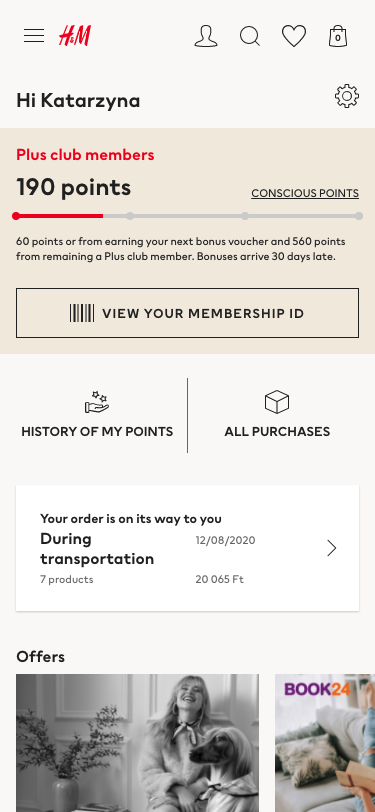Open the shopping bag icon

(x=338, y=36)
